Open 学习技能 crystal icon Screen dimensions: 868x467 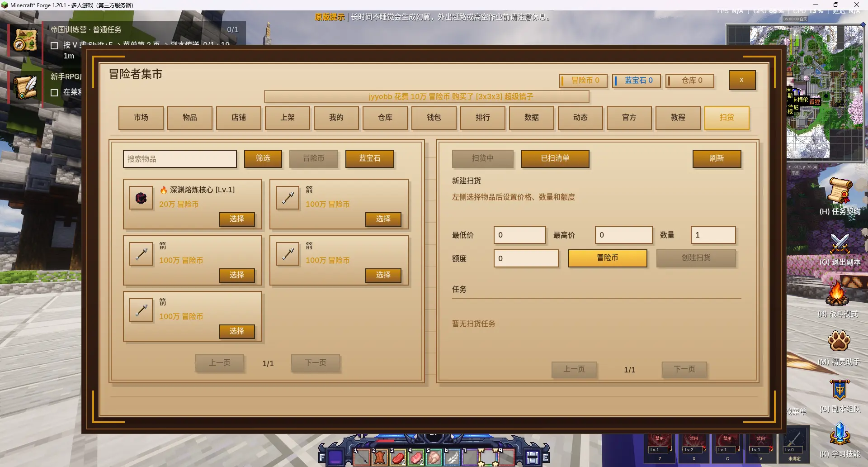click(840, 434)
